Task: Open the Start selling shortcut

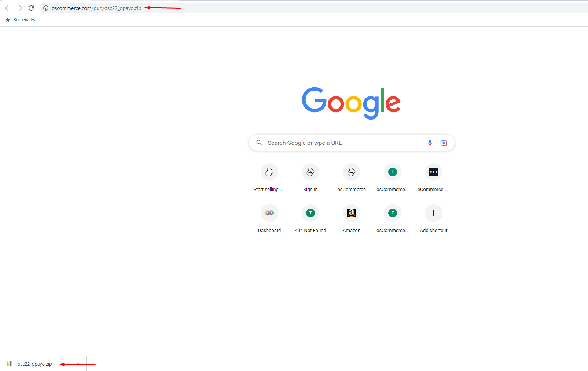Action: [x=269, y=178]
